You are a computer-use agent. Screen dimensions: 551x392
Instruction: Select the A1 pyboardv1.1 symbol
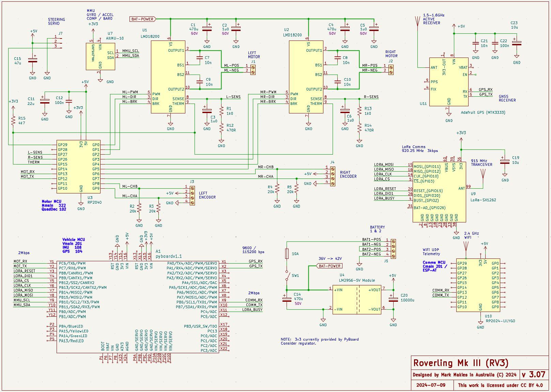(x=138, y=307)
